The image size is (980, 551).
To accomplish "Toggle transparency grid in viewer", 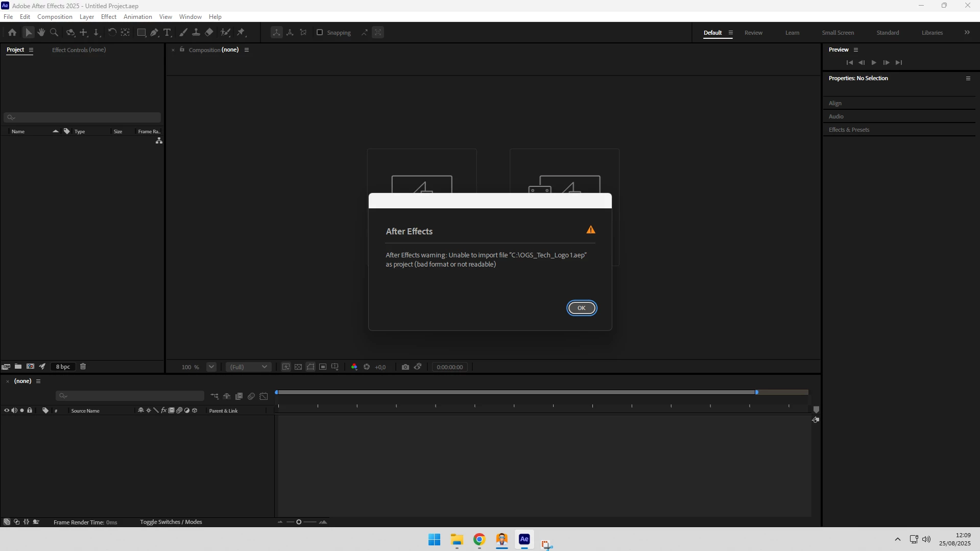I will (298, 367).
